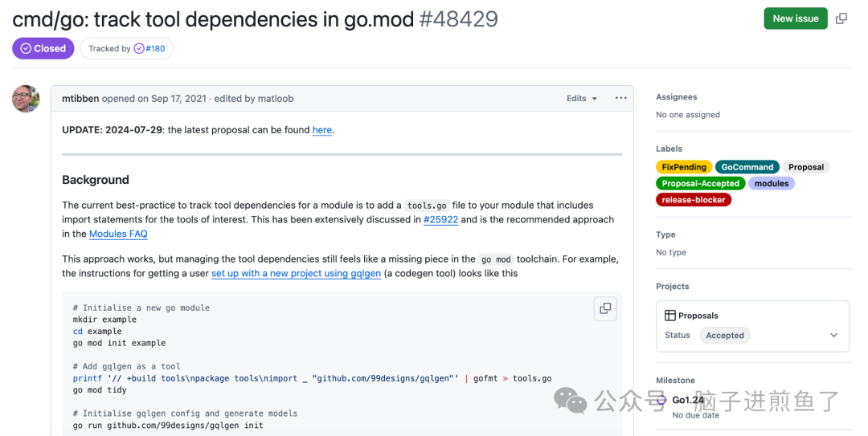868x436 pixels.
Task: Expand the Proposals project chevron
Action: (833, 335)
